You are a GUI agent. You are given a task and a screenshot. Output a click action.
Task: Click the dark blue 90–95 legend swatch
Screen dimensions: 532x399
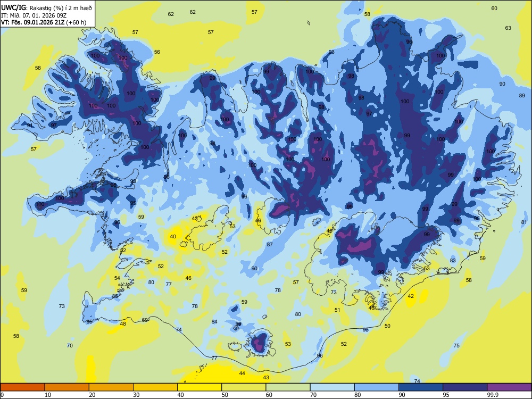tap(421, 387)
